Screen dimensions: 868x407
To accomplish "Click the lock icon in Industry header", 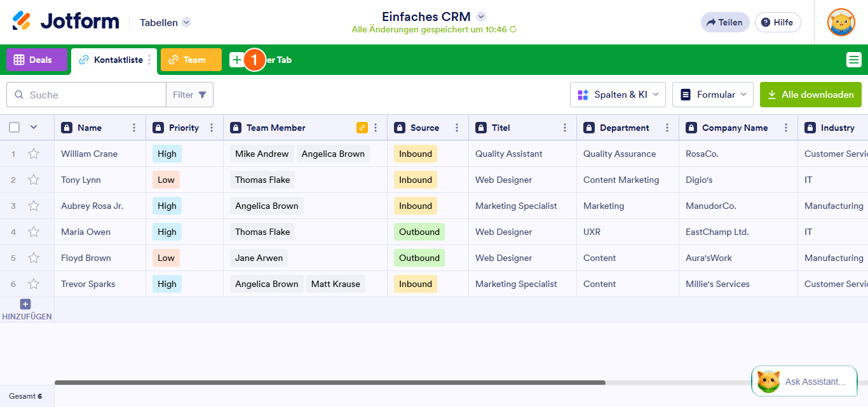I will tap(810, 128).
